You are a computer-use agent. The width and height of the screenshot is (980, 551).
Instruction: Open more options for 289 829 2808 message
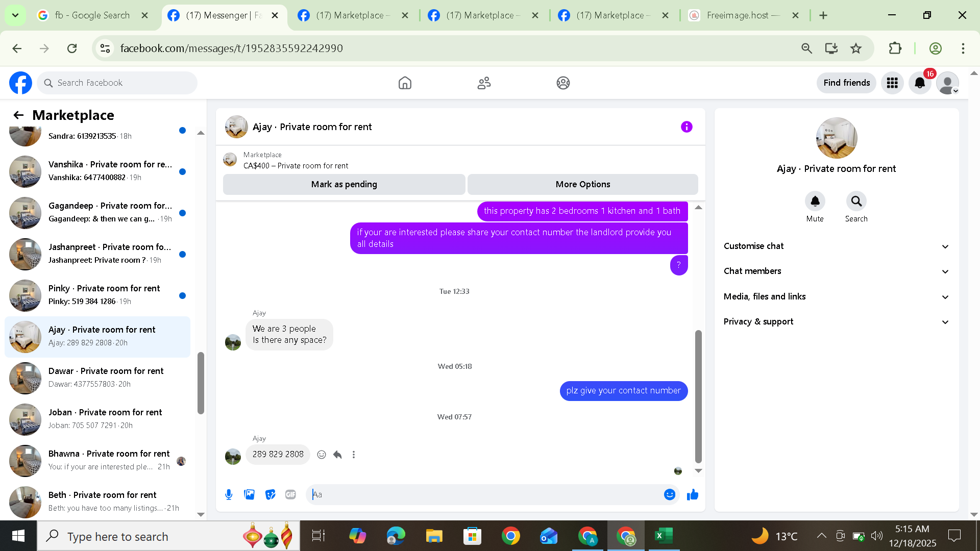[x=354, y=455]
